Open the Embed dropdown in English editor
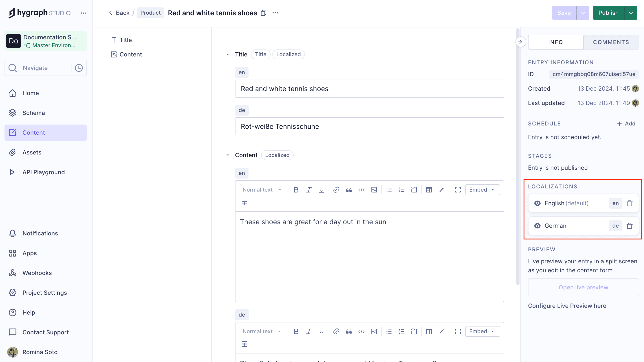 [482, 190]
